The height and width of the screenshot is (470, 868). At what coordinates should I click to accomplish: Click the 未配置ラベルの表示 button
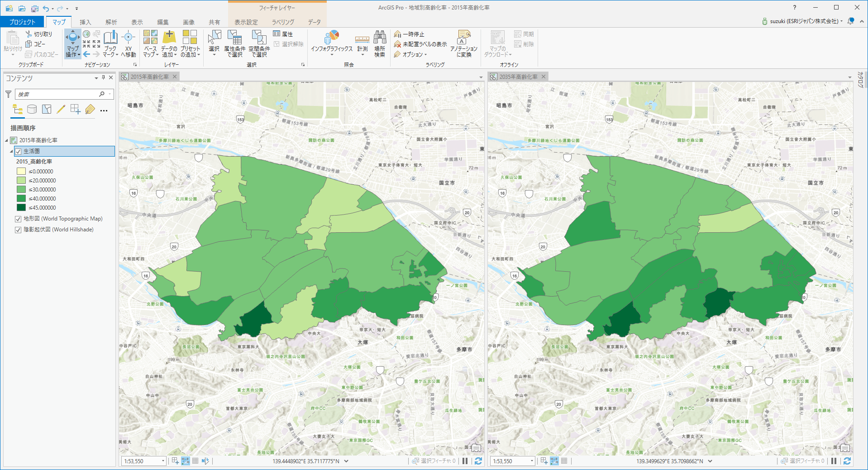click(x=420, y=44)
